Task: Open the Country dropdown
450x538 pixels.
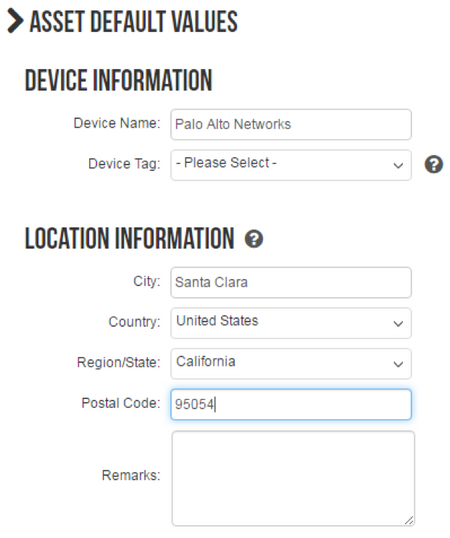Action: (x=291, y=323)
